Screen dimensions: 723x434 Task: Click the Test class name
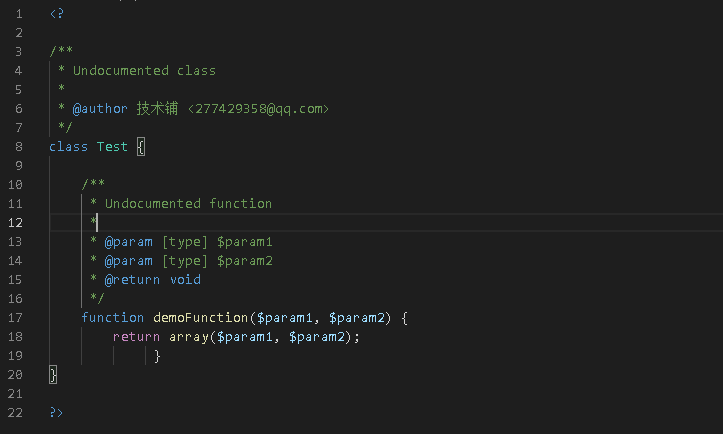112,146
